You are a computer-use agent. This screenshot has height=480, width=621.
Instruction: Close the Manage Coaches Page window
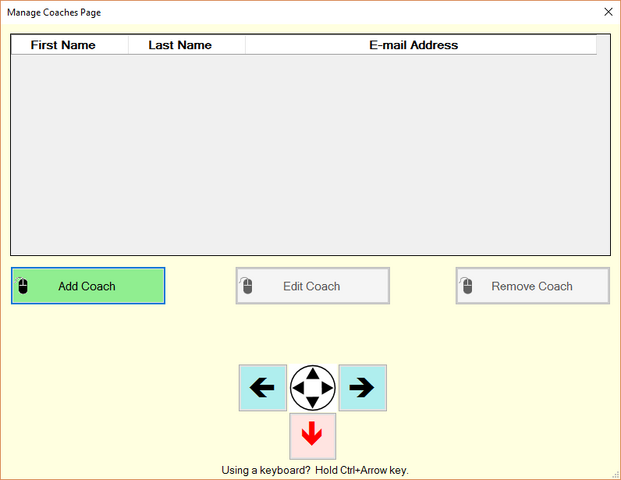(608, 12)
